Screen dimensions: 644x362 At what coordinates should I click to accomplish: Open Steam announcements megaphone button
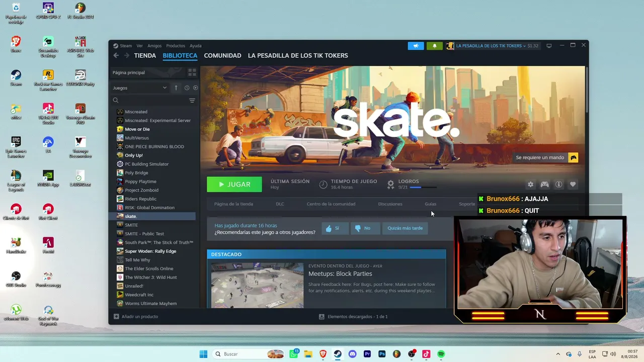[416, 46]
